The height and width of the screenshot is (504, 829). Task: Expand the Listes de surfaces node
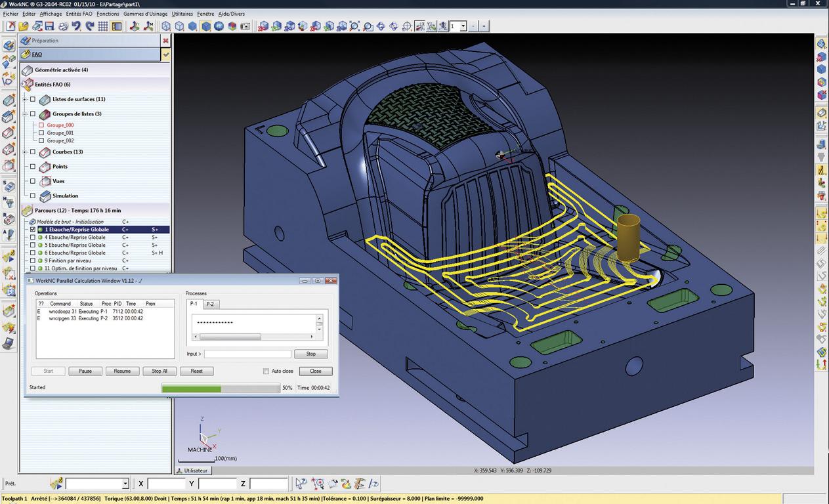[25, 100]
